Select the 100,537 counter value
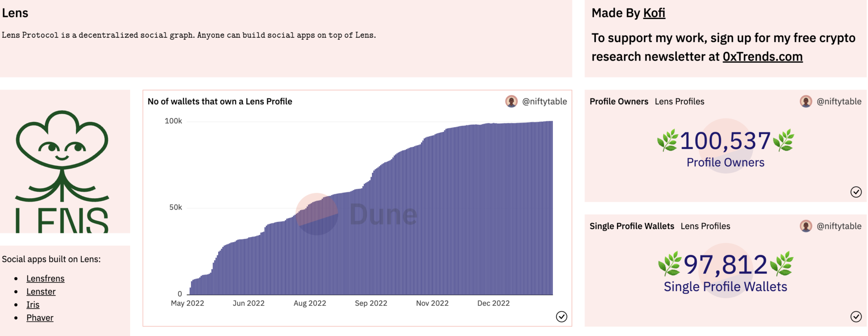The width and height of the screenshot is (868, 336). [725, 141]
